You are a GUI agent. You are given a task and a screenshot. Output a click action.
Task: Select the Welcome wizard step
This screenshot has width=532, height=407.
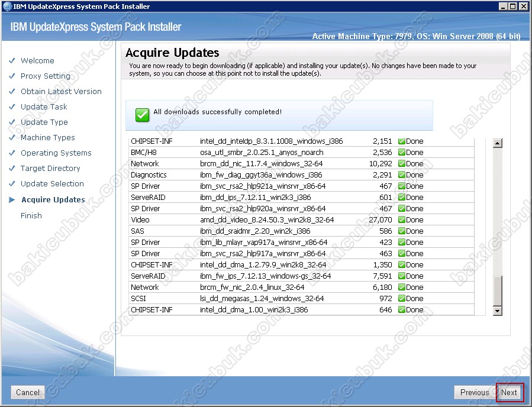[x=37, y=61]
